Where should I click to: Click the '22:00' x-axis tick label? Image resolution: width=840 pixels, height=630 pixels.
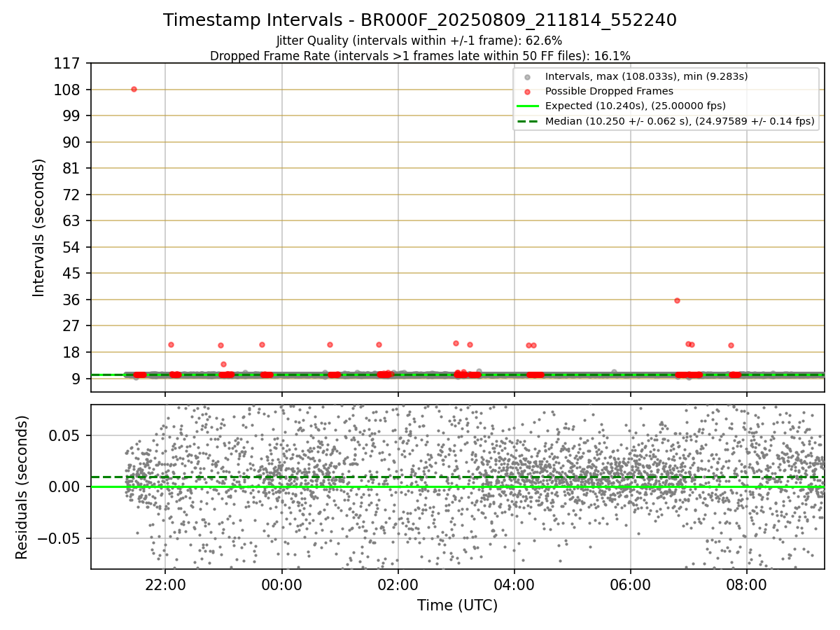pos(165,584)
